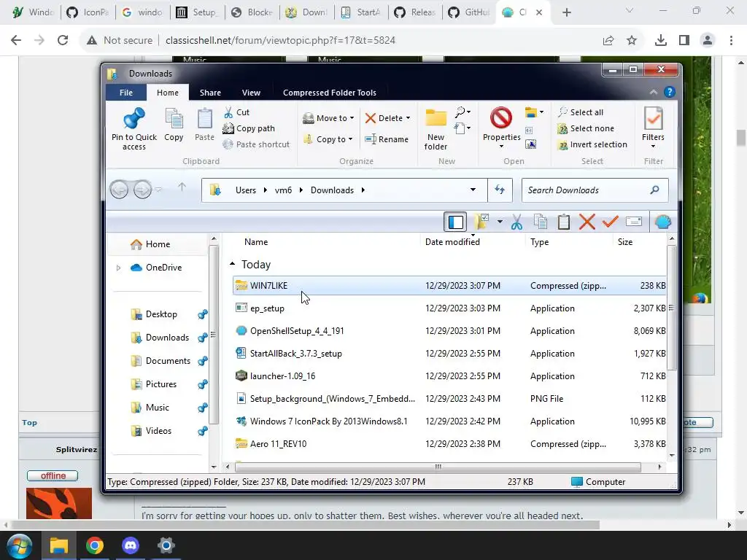Select the Home ribbon tab
This screenshot has width=747, height=560.
[x=168, y=93]
